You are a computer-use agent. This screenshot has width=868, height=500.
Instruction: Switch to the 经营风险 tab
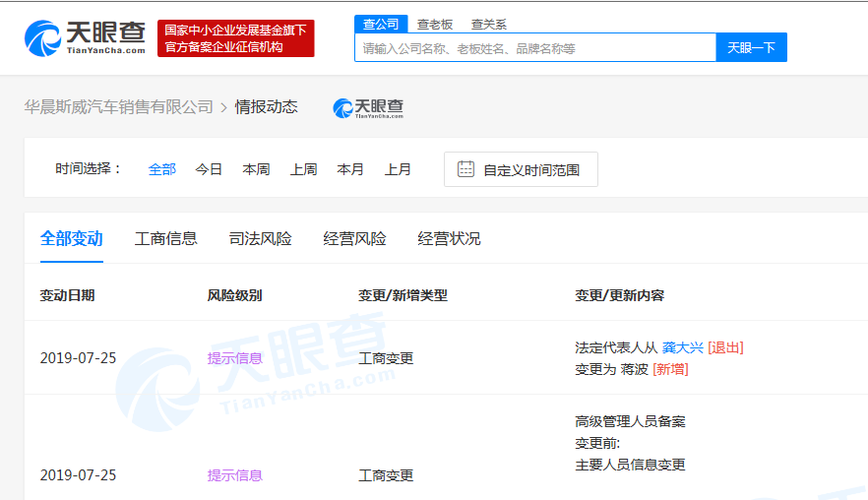click(x=355, y=238)
